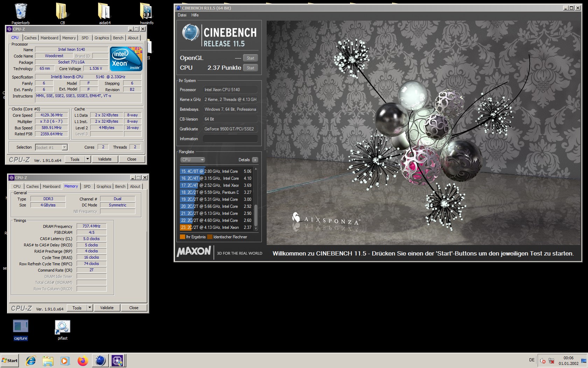
Task: Click the DRAM Frequency value 737.4 MHz
Action: [x=91, y=226]
